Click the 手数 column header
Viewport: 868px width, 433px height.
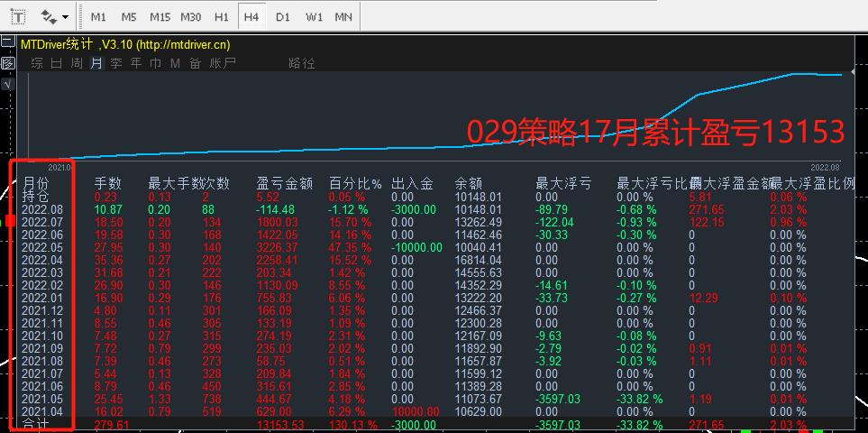(x=107, y=183)
